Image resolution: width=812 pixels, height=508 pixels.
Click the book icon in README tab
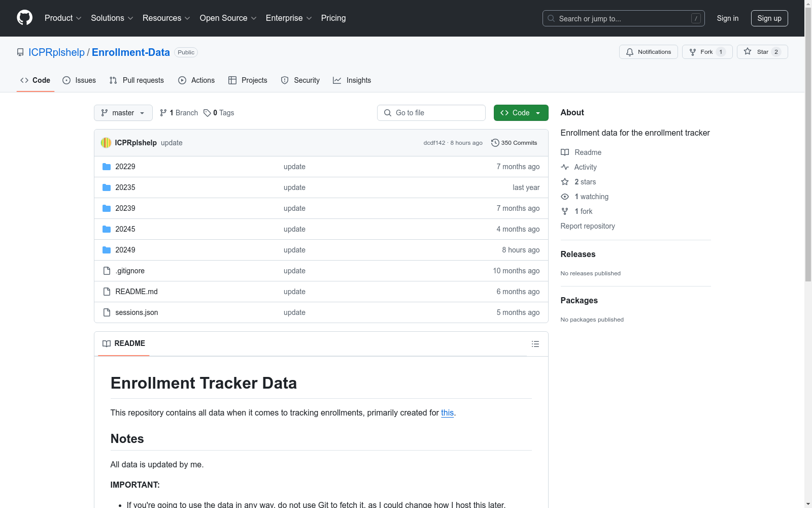click(x=107, y=343)
